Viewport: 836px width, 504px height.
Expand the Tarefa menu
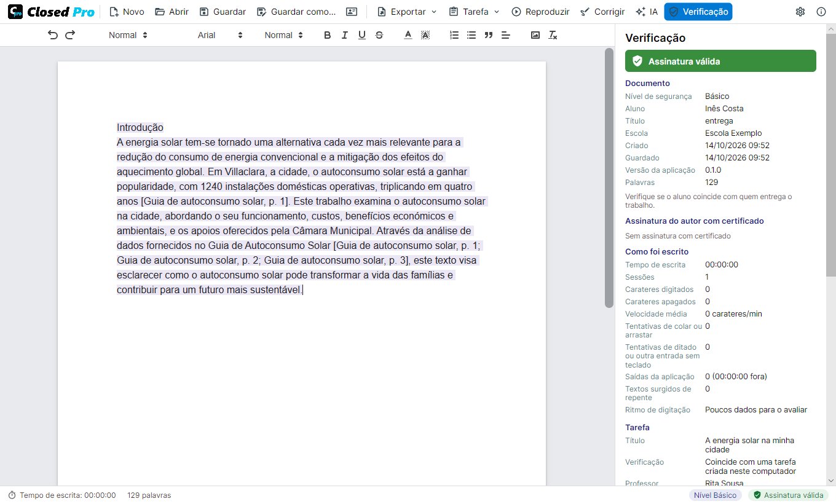[474, 12]
